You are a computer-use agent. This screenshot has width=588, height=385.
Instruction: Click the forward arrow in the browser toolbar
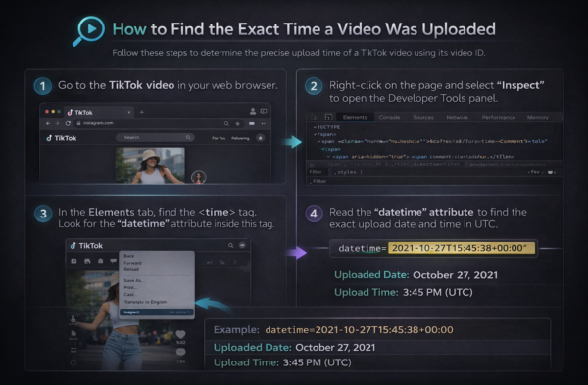pos(57,123)
